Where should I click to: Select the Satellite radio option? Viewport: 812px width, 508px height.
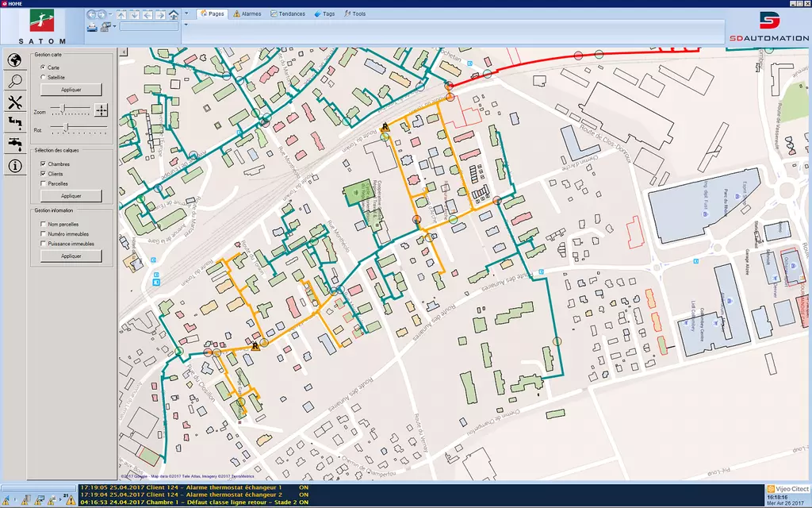tap(43, 78)
